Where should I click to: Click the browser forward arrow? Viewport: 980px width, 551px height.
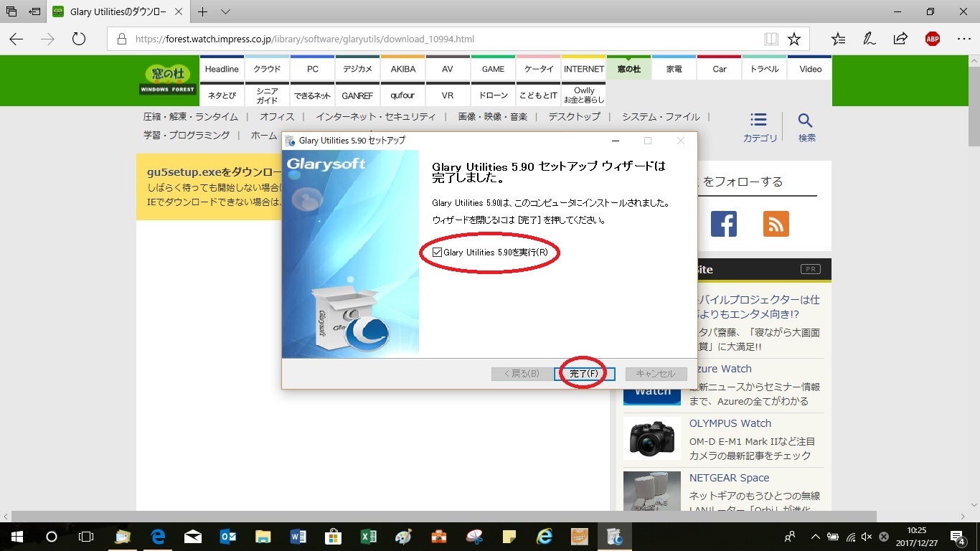click(48, 39)
